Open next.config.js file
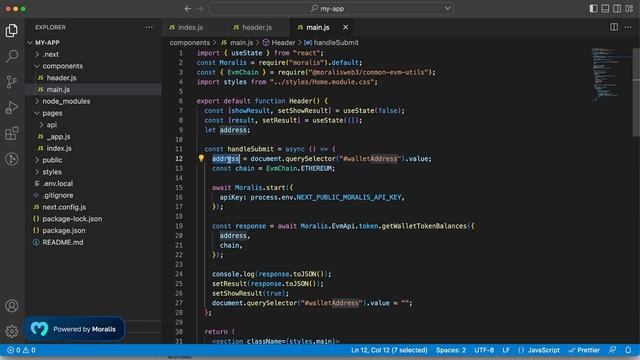 [x=64, y=207]
